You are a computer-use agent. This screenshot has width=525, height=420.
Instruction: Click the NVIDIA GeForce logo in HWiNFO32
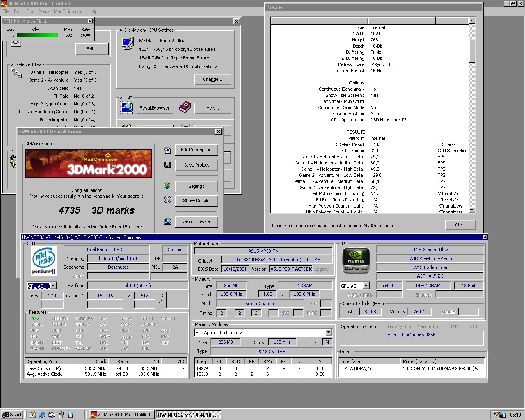point(356,261)
